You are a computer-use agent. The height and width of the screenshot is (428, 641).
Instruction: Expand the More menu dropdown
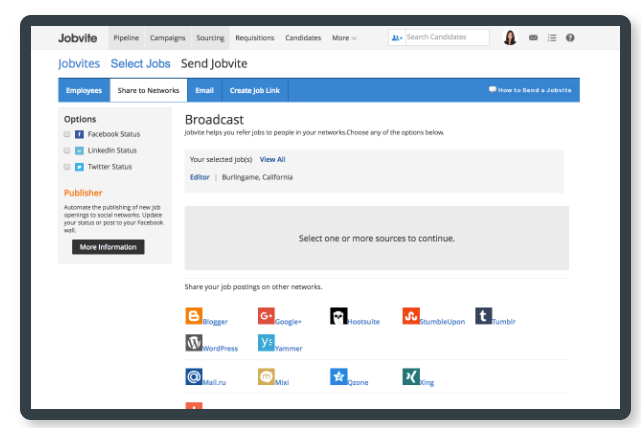pos(344,38)
